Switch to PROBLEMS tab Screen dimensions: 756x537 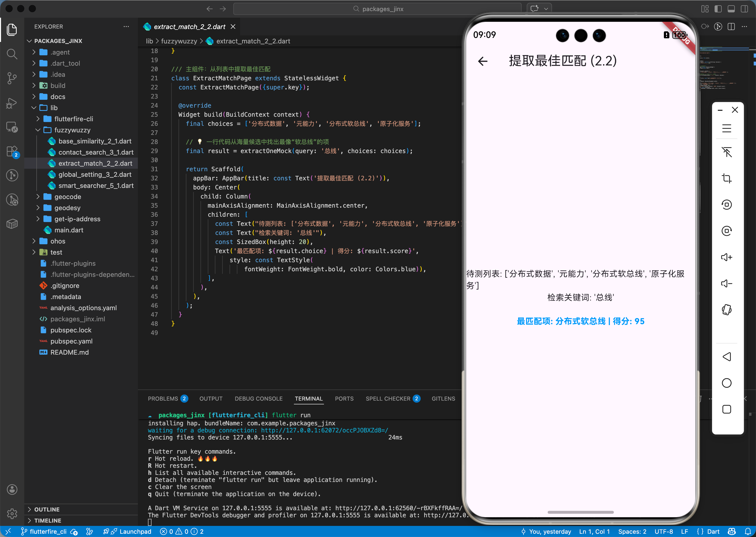tap(163, 398)
